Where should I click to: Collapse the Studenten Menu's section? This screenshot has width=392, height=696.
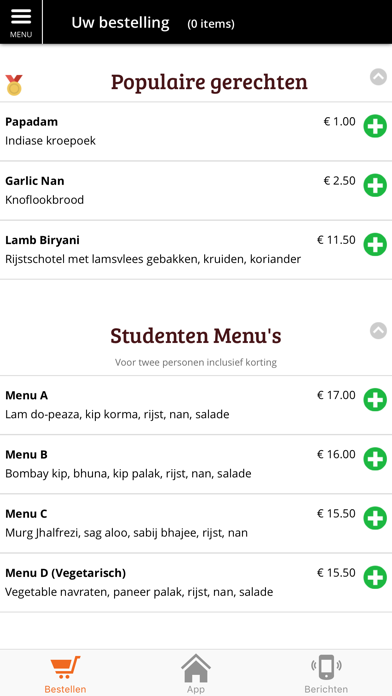[378, 330]
